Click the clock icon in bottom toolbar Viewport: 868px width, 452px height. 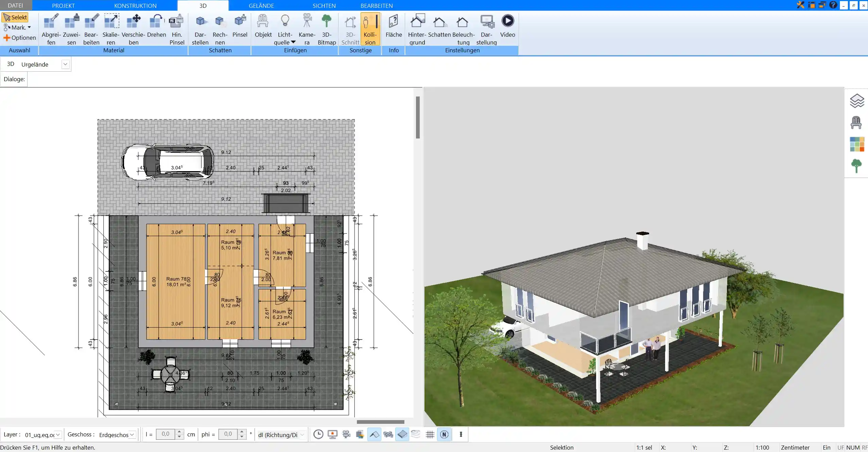(x=318, y=434)
